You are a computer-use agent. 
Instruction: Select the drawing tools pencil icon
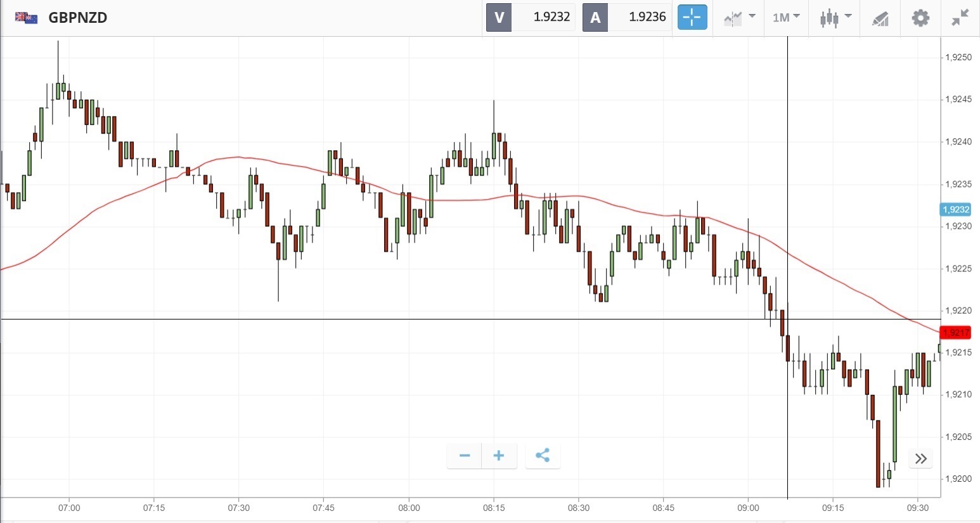[x=880, y=18]
